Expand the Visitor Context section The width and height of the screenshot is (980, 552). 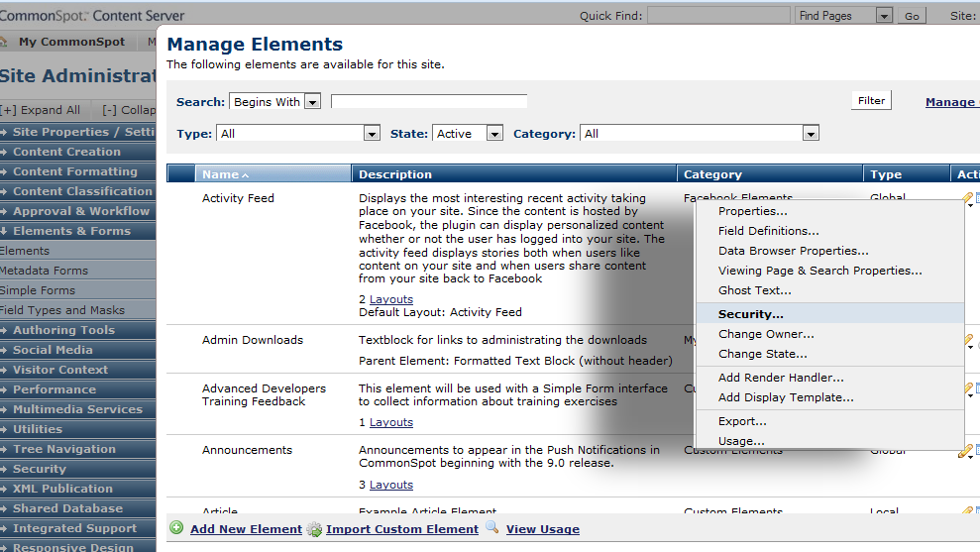point(77,370)
